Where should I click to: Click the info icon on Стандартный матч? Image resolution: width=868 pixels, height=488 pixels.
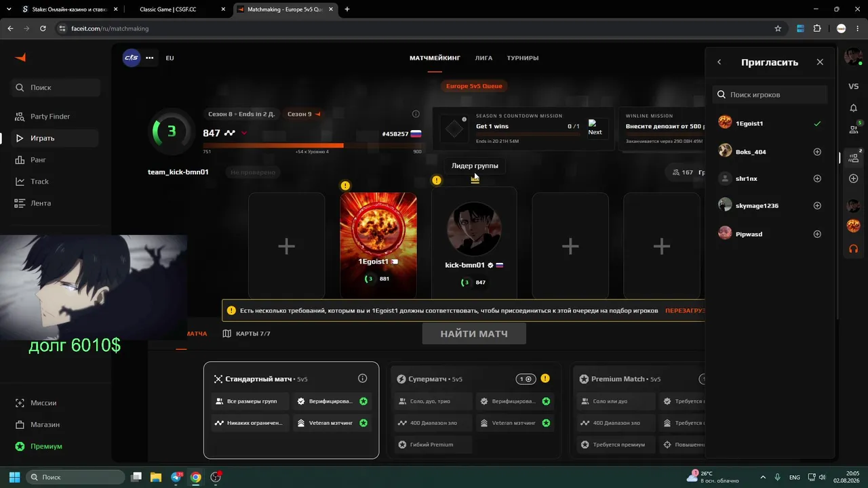[362, 379]
